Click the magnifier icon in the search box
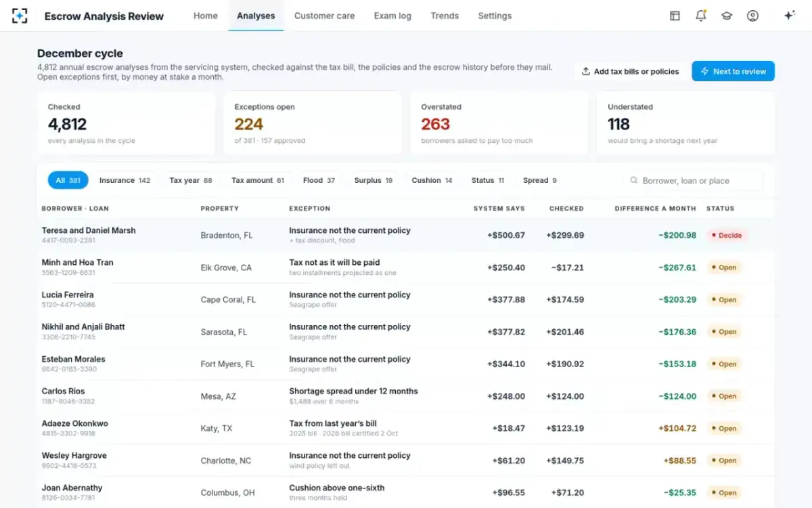 pos(634,181)
